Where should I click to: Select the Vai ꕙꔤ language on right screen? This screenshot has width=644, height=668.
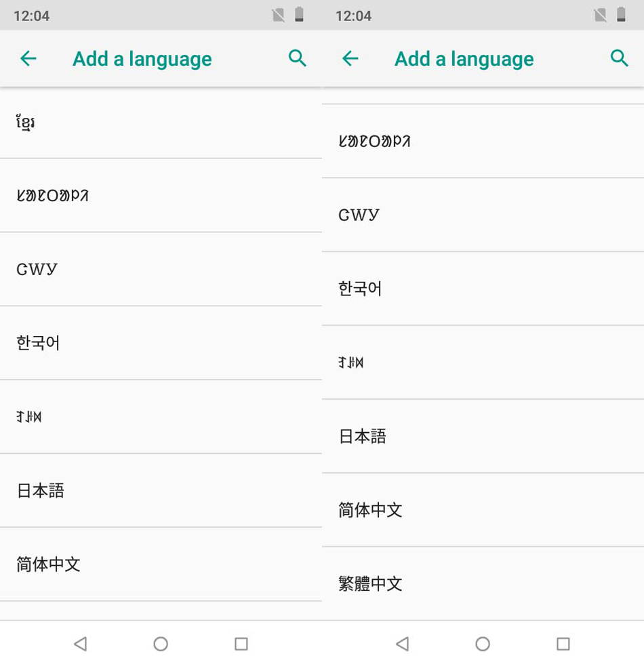(x=483, y=362)
